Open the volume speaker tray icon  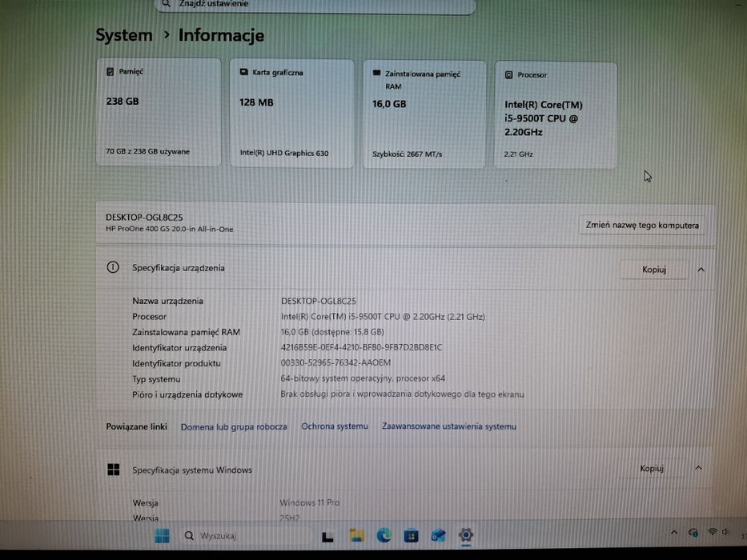tap(725, 532)
